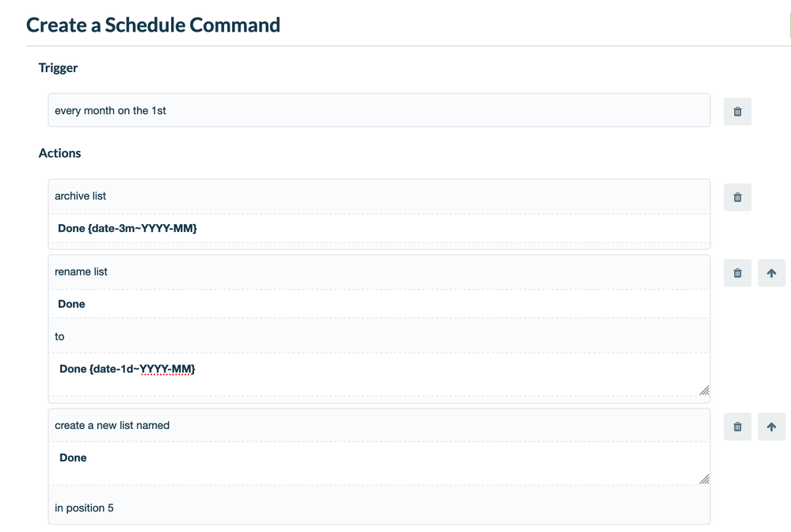Screen dimensions: 791x532
Task: Grab resize handle of date-1d text area
Action: tap(704, 390)
